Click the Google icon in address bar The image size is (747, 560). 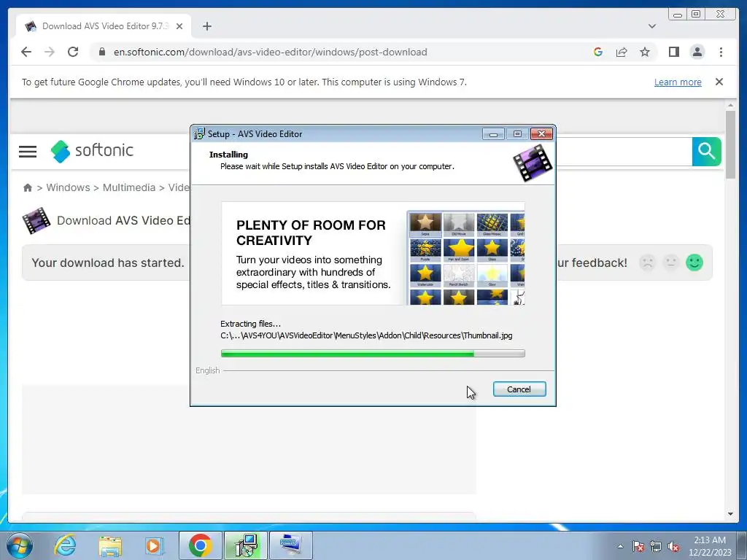tap(598, 52)
